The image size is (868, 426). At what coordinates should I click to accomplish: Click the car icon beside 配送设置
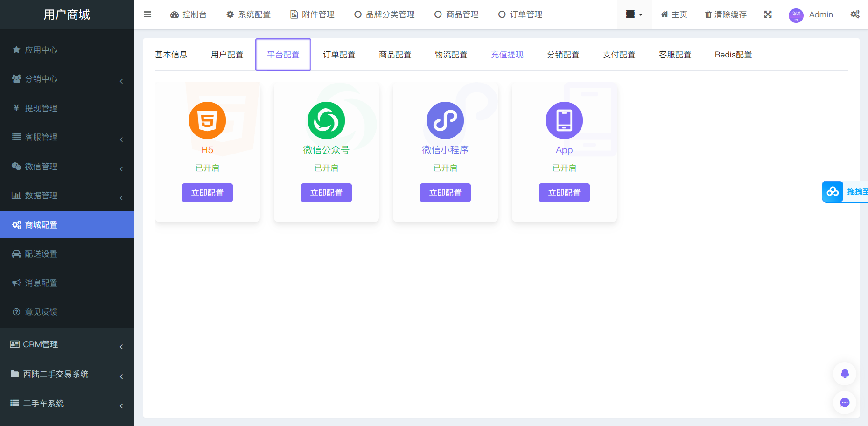coord(16,254)
